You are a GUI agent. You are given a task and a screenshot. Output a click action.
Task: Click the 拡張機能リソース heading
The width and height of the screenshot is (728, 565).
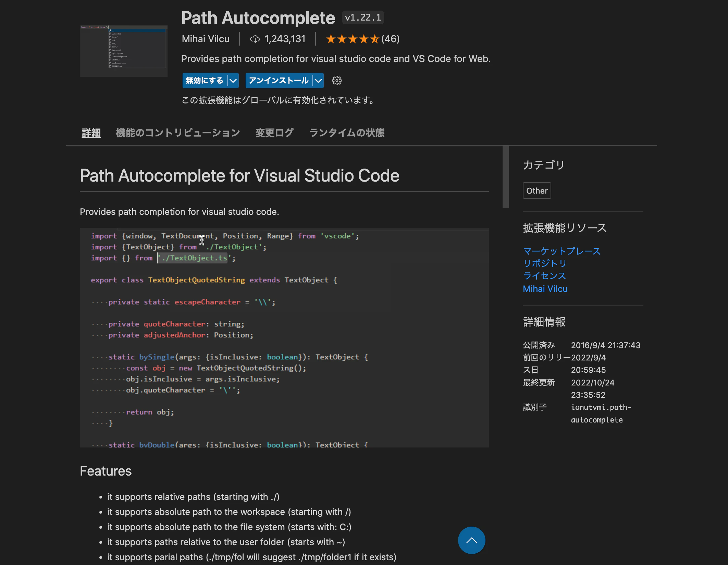[x=565, y=228]
